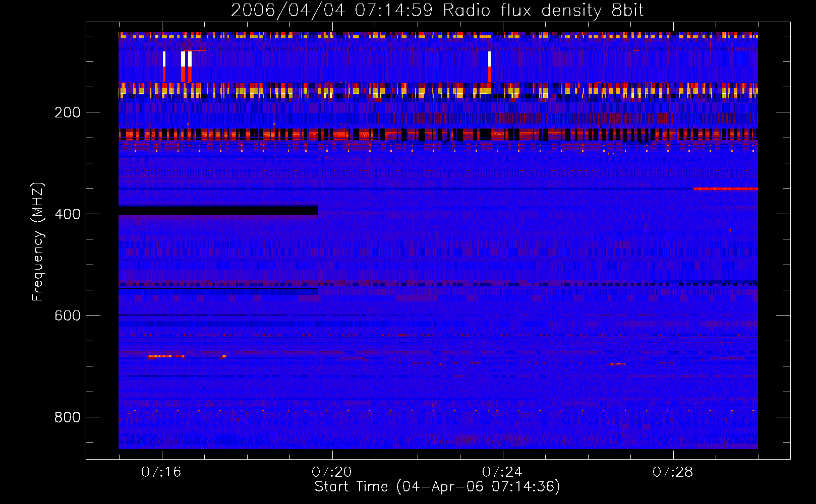
Task: Select the long orange streak near 680 MHz
Action: click(166, 356)
